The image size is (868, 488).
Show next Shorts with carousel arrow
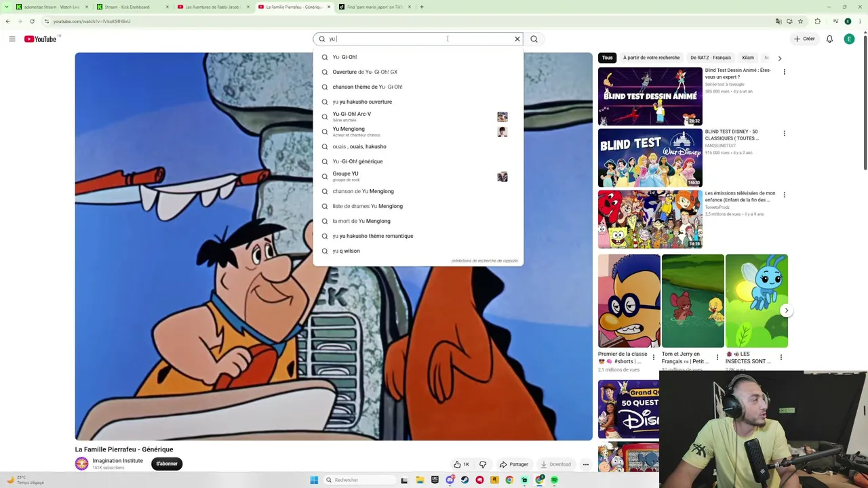click(787, 310)
